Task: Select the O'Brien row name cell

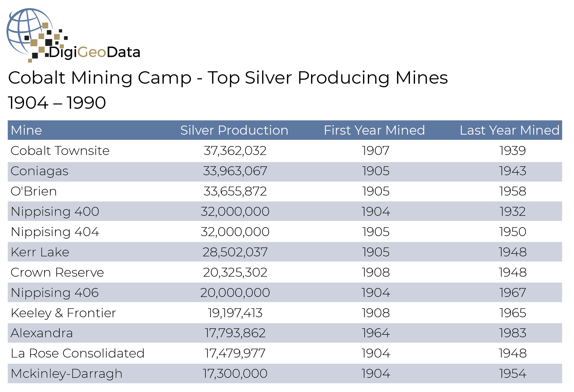Action: (34, 191)
